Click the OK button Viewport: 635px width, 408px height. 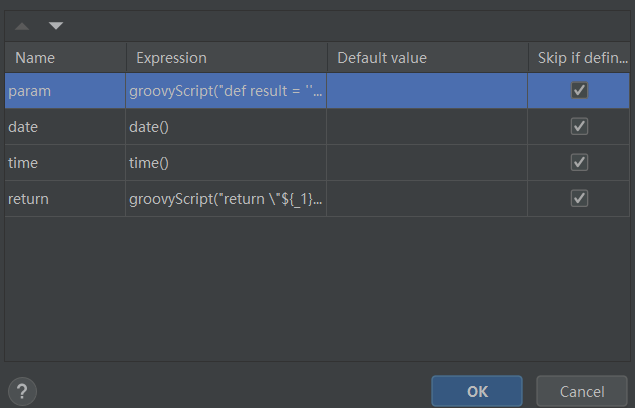[x=477, y=391]
